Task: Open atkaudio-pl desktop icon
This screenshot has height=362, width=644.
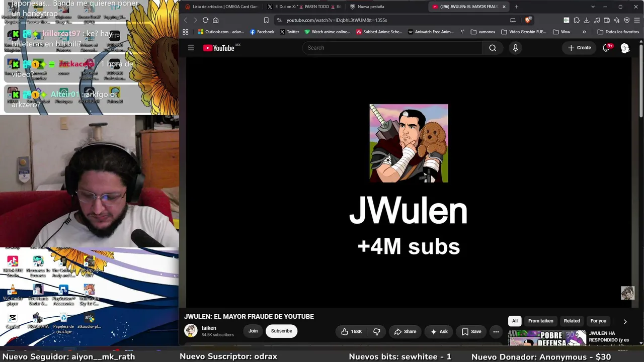Action: tap(90, 321)
